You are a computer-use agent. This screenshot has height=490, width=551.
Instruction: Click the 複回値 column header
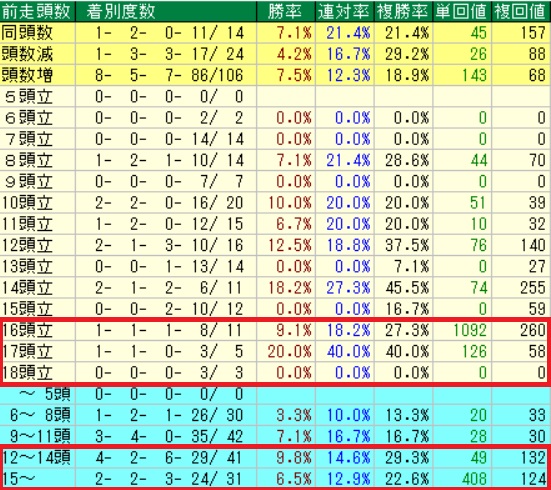520,12
